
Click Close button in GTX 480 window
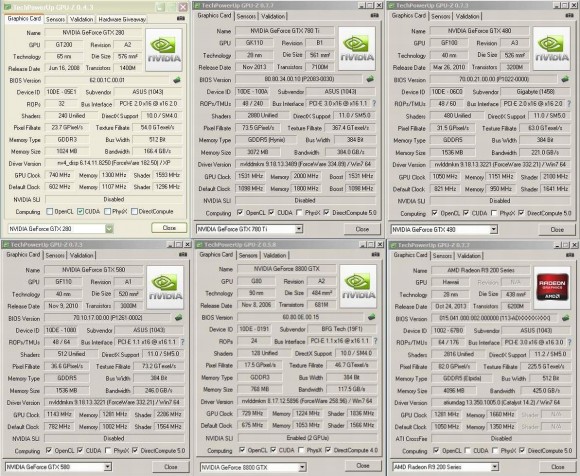point(557,230)
